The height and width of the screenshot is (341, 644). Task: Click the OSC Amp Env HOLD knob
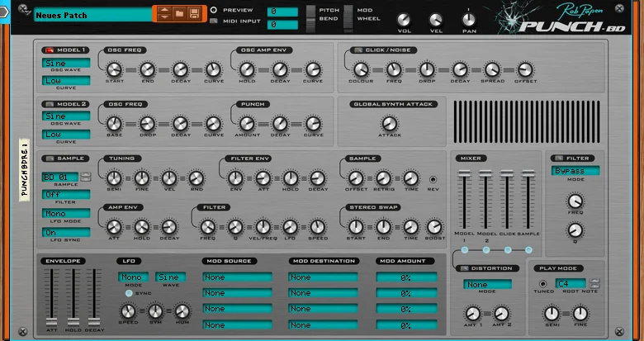point(247,70)
